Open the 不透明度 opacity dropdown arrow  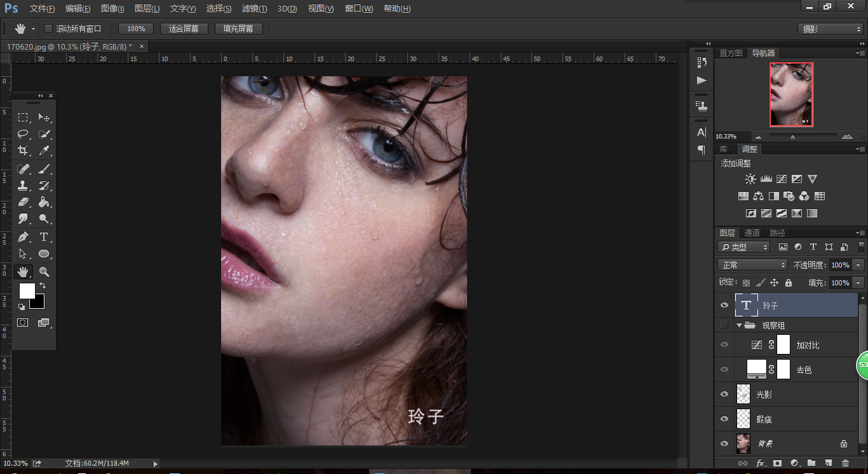pyautogui.click(x=858, y=265)
